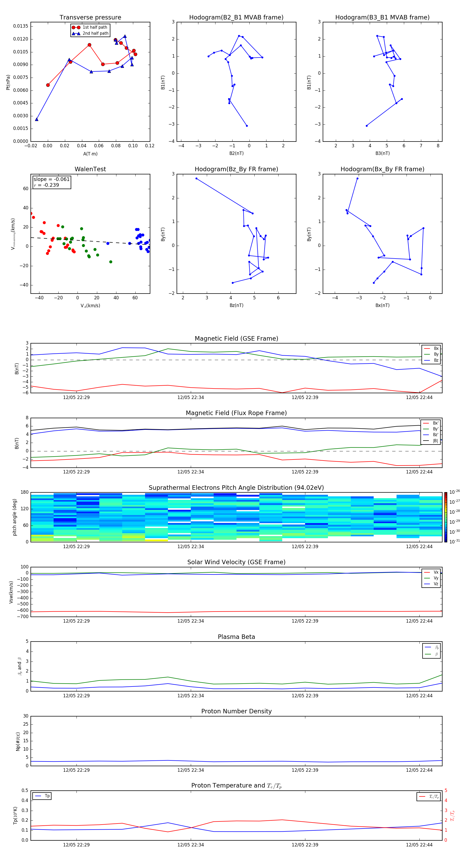Viewport: 473px width, 868px height.
Task: Click the "V_A(km/s)" axis label in WalenTest
Action: (90, 306)
